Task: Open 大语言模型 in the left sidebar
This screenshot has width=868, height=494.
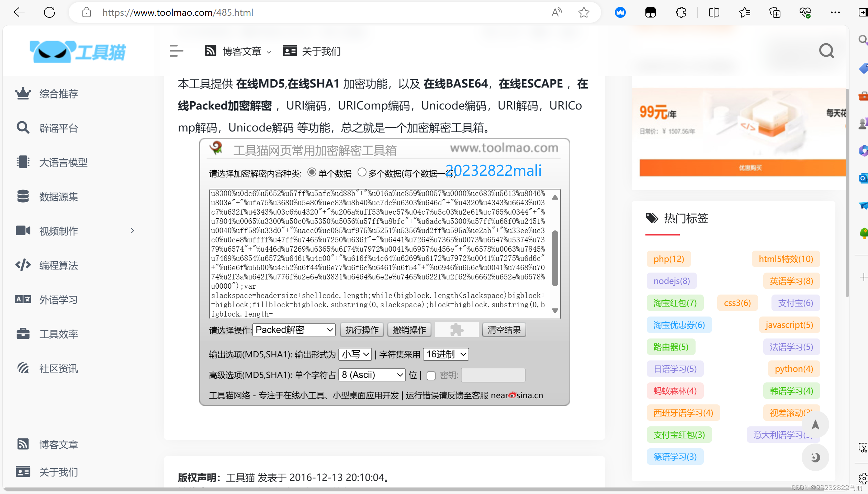Action: (63, 162)
